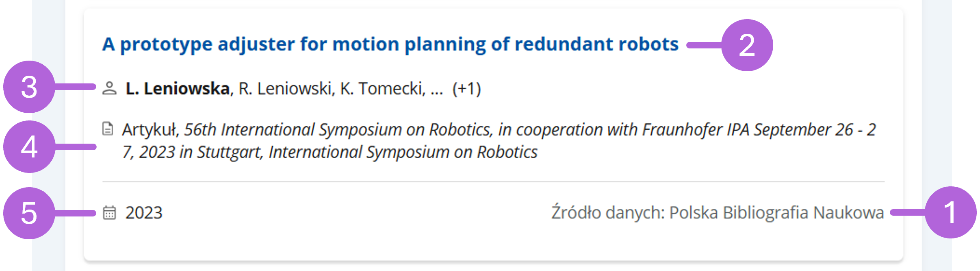Click Polska Bibliografia Naukowa text
This screenshot has width=980, height=271.
tap(776, 212)
